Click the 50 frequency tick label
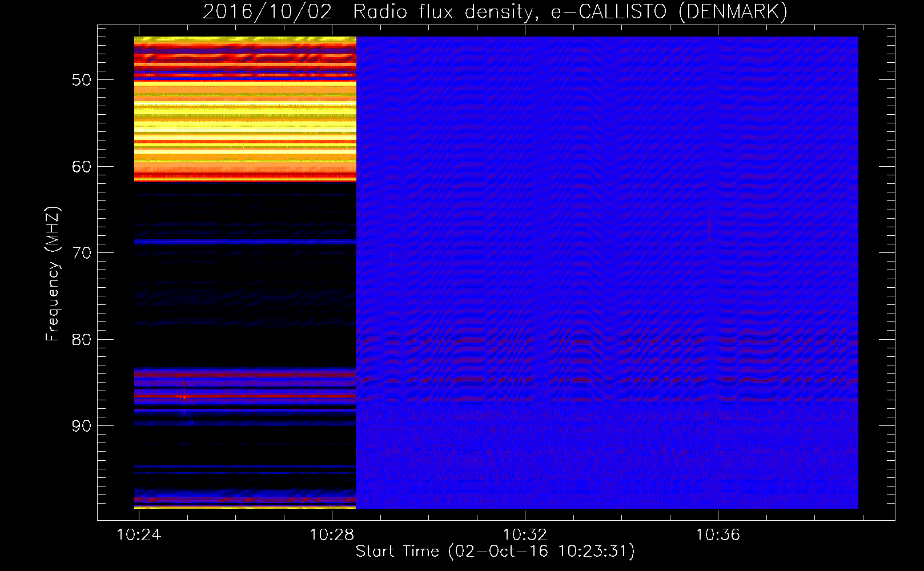 click(x=82, y=80)
